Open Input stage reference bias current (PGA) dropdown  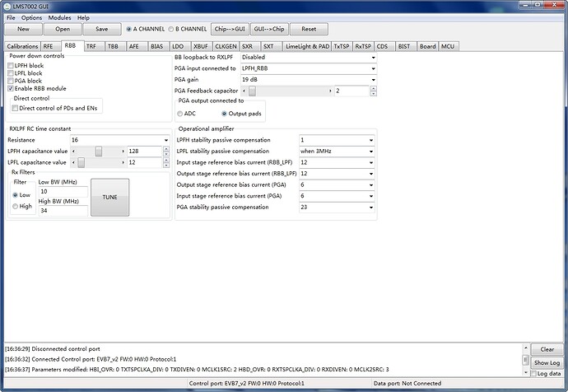point(337,196)
